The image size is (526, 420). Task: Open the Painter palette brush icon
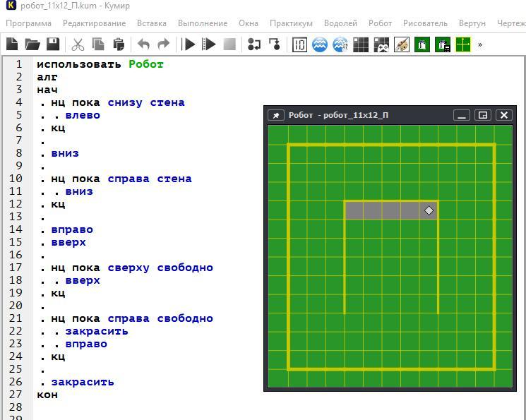[401, 44]
